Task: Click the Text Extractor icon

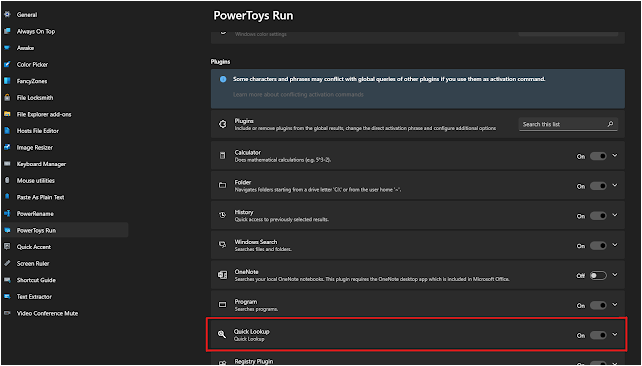Action: (7, 297)
